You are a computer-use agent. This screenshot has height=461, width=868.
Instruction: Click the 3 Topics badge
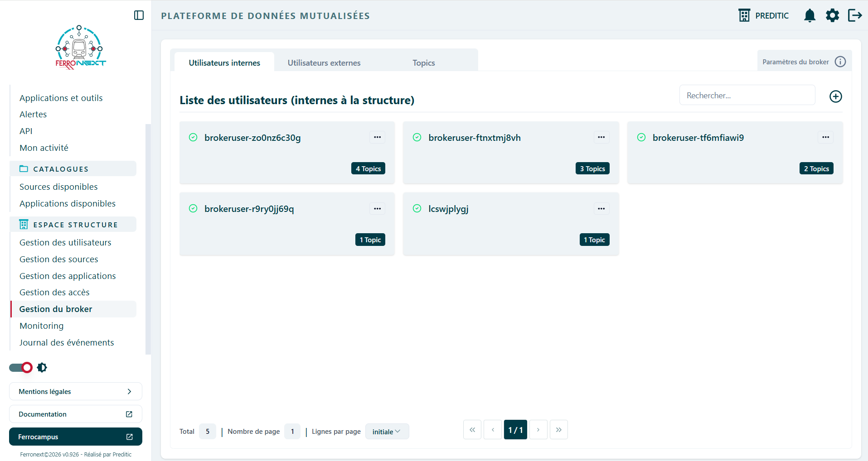[592, 168]
